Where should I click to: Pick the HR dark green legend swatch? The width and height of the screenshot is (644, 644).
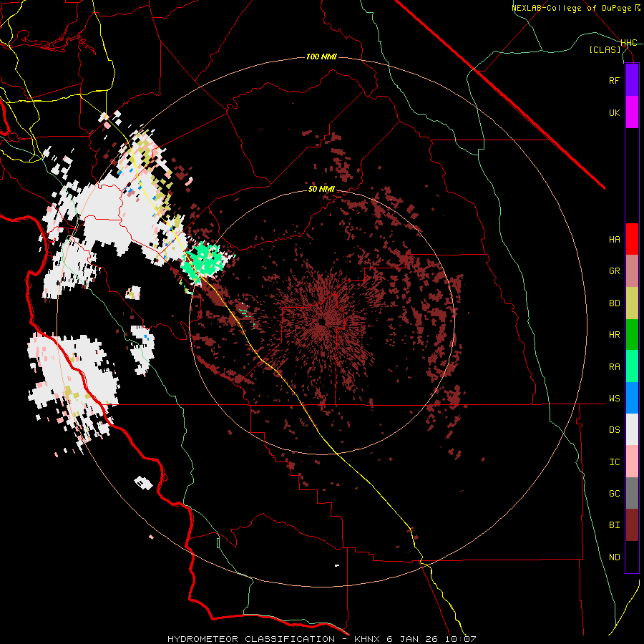(x=632, y=335)
